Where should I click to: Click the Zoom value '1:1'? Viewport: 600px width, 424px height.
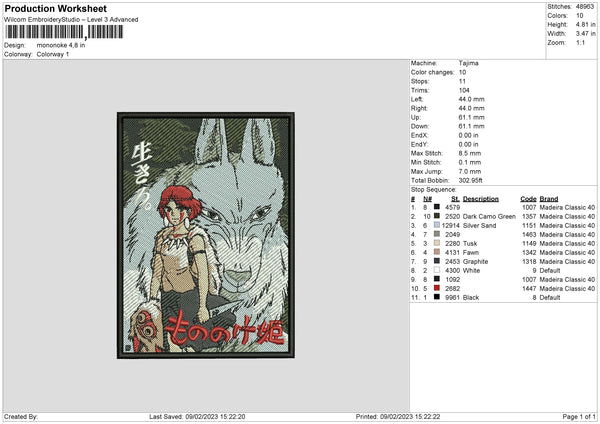pos(580,43)
